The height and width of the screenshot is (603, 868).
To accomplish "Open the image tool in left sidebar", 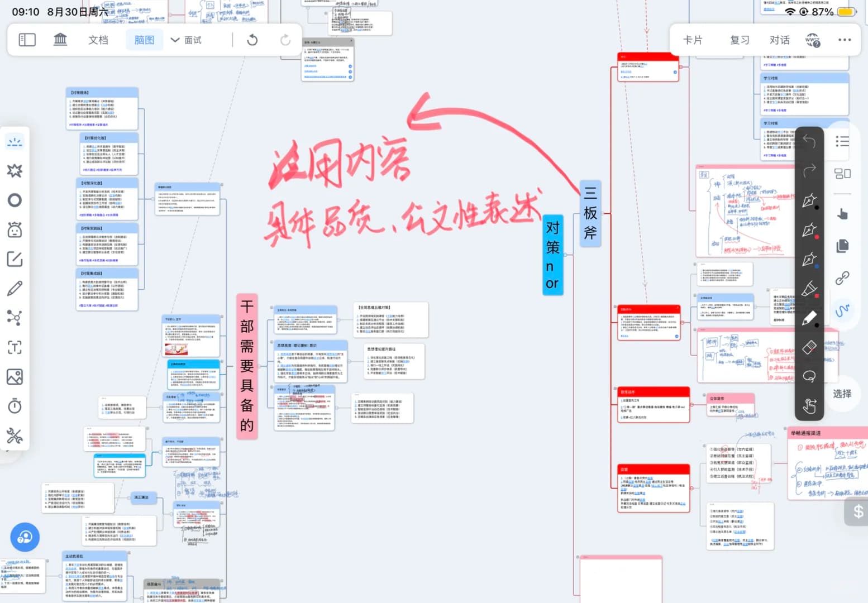I will click(x=15, y=377).
